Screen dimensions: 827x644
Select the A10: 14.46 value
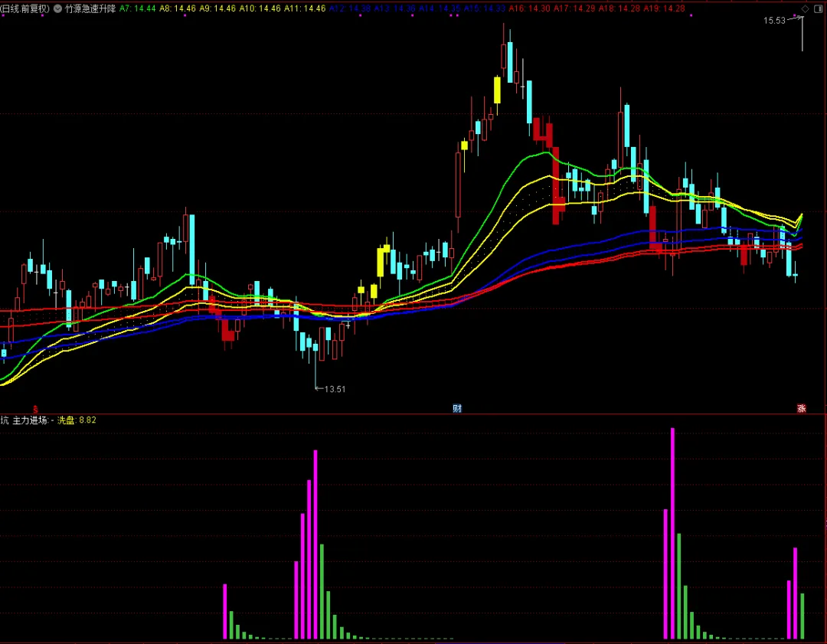260,9
